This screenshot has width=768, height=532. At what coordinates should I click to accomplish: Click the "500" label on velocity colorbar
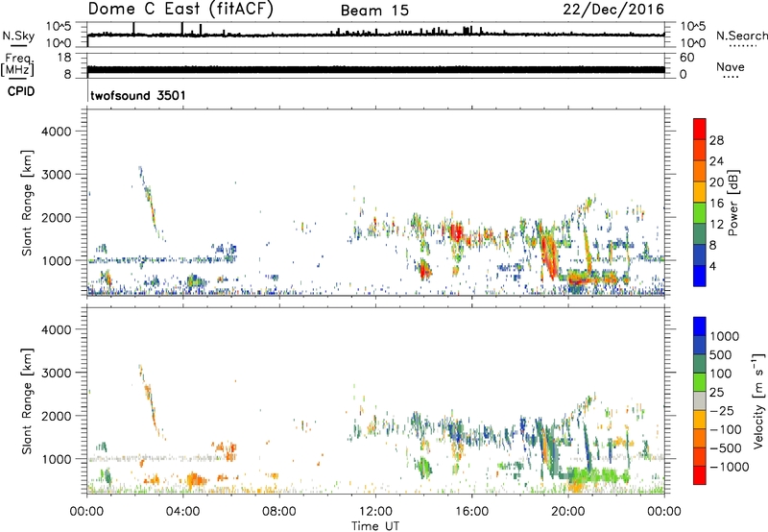[x=722, y=355]
